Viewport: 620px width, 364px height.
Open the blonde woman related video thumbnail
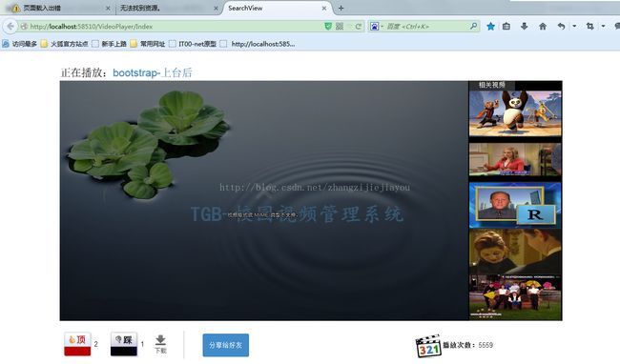click(x=515, y=159)
